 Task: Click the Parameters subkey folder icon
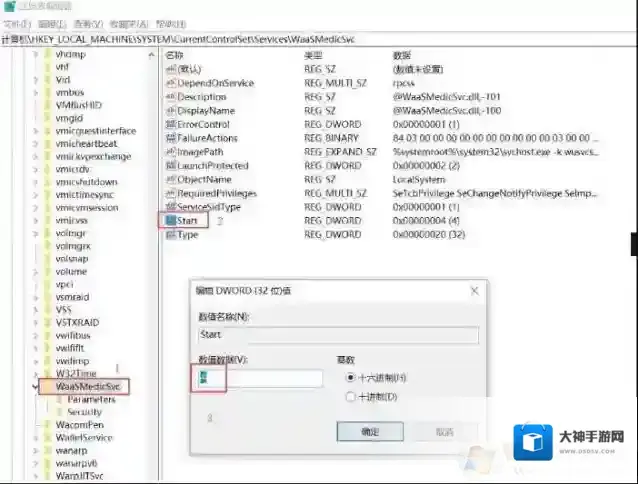coord(60,399)
